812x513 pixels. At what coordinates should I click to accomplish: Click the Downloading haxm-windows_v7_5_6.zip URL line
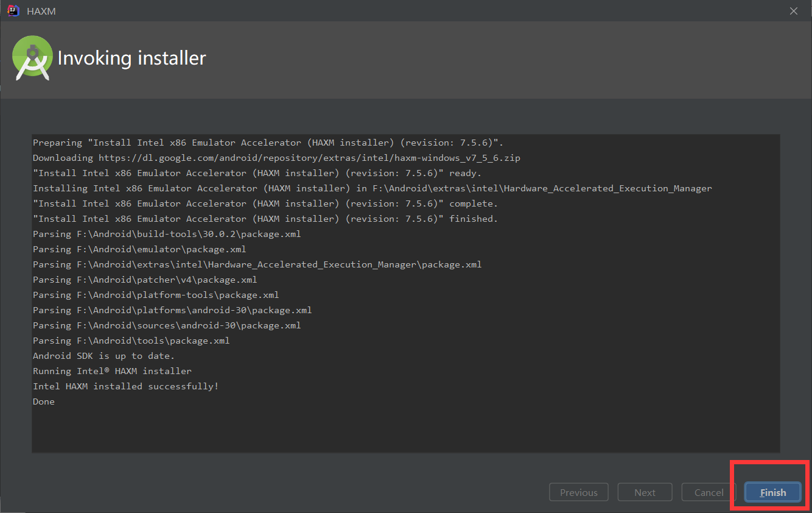[x=276, y=158]
